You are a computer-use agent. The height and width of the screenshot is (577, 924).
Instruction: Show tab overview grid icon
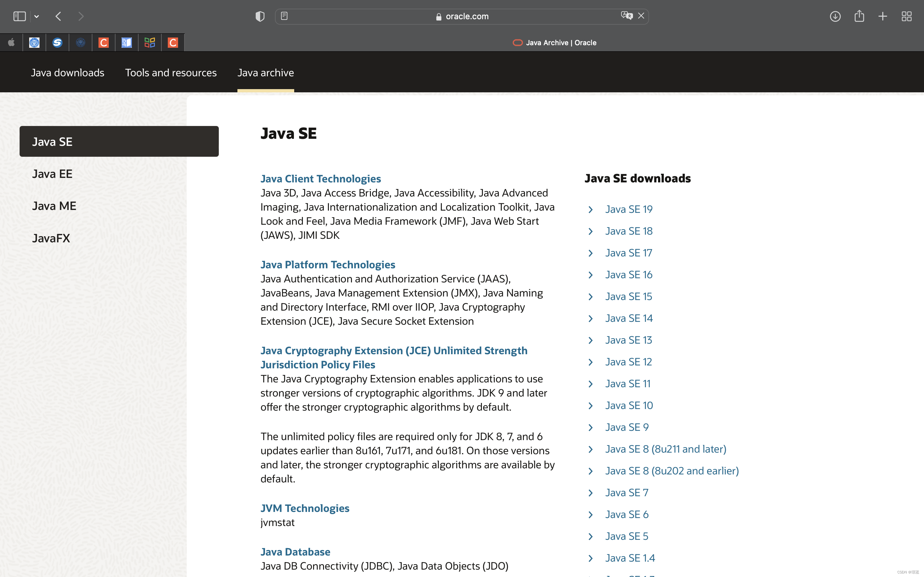(906, 16)
